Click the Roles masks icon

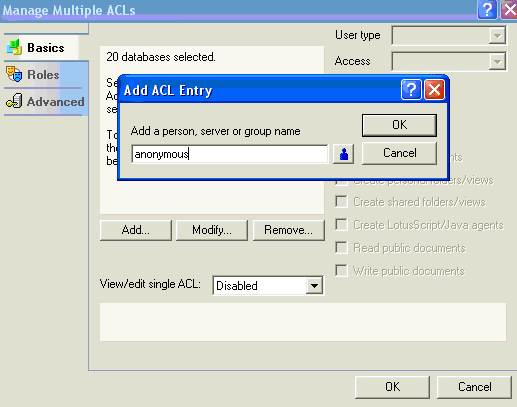click(14, 74)
